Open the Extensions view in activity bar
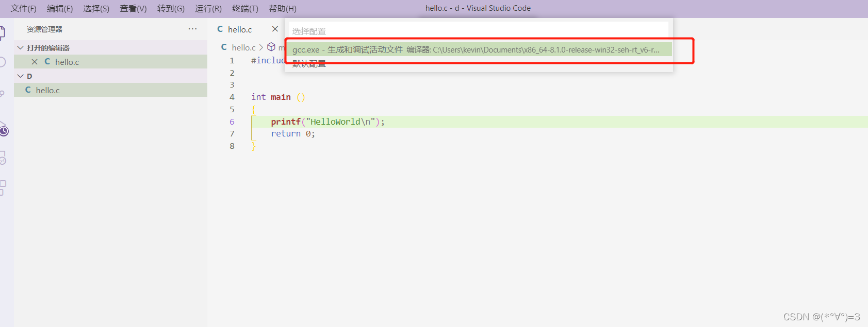Screen dimensions: 868x327 3,187
